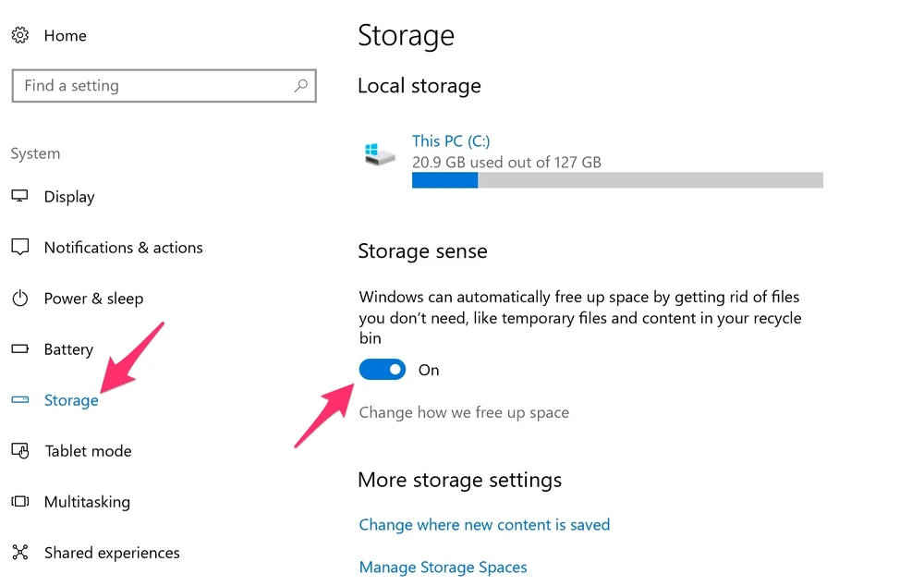Click the Manage Storage Spaces link
Image resolution: width=924 pixels, height=586 pixels.
(443, 567)
